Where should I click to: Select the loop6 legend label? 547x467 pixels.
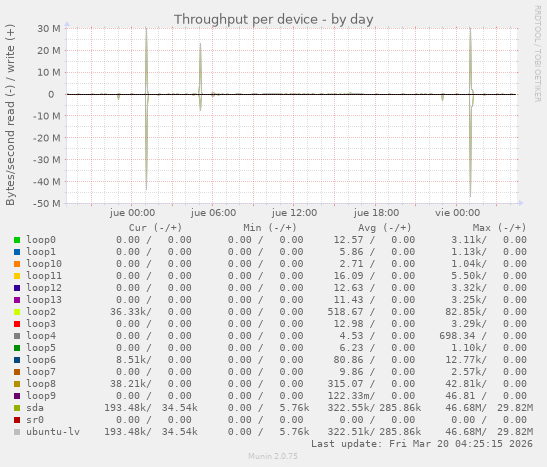[41, 360]
